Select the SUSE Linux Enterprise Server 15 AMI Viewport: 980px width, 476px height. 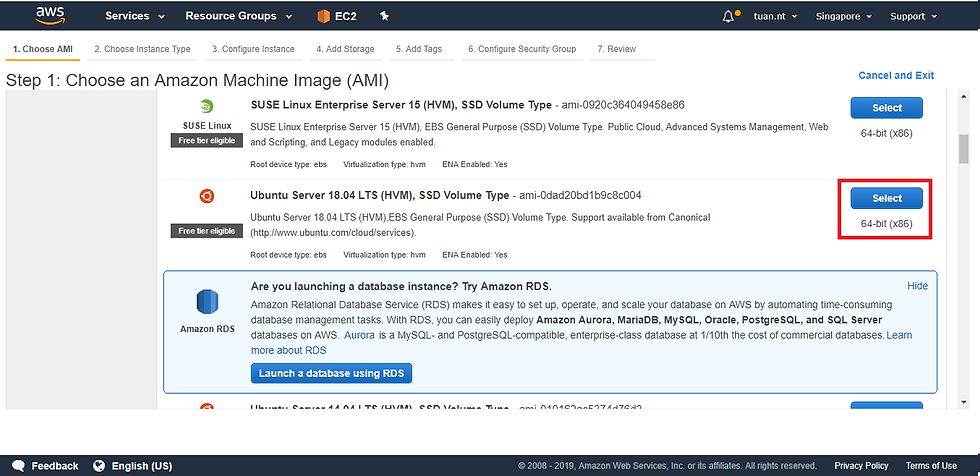886,108
